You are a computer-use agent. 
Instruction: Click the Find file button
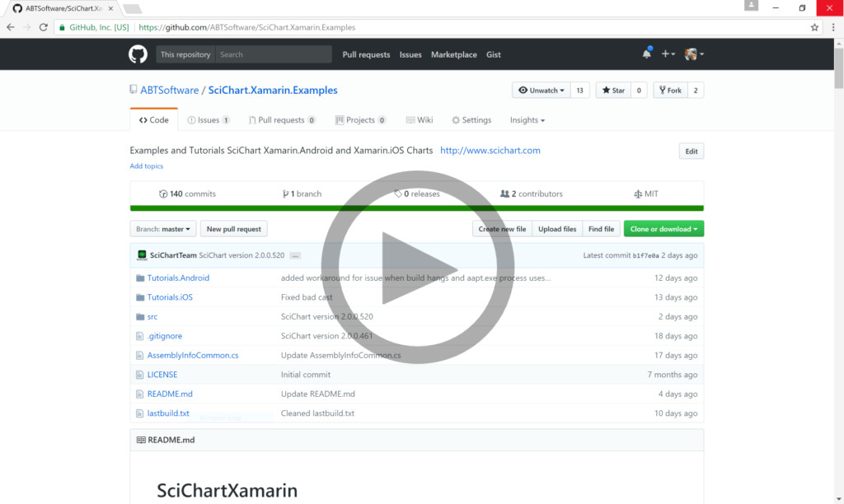click(601, 229)
